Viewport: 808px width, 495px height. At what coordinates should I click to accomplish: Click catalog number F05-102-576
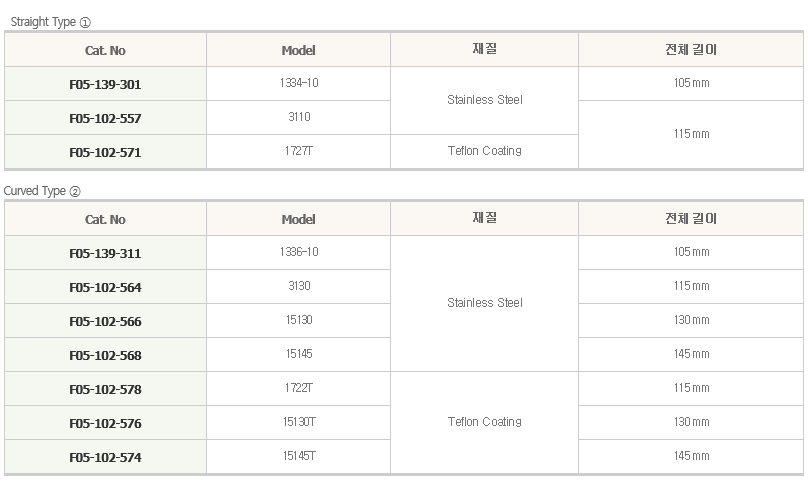tap(105, 423)
